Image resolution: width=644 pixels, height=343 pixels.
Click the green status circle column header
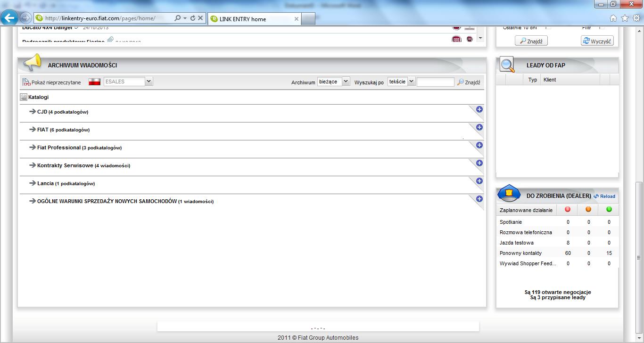[609, 210]
